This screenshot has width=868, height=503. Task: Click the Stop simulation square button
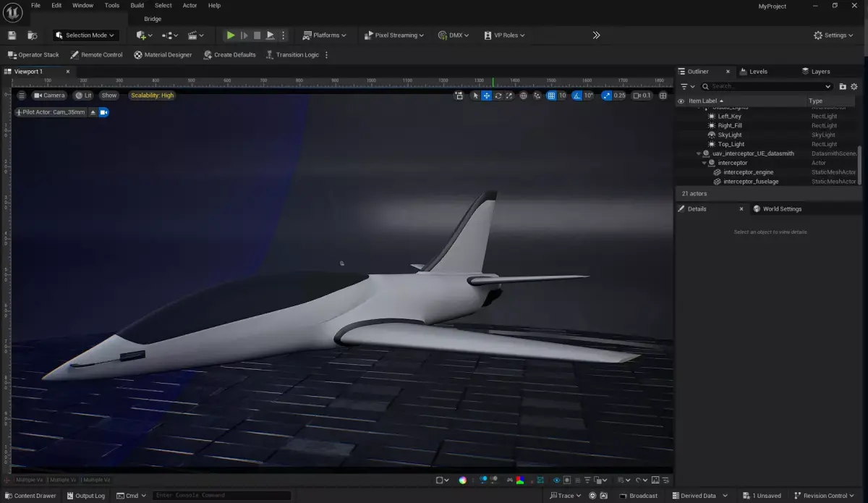[257, 35]
